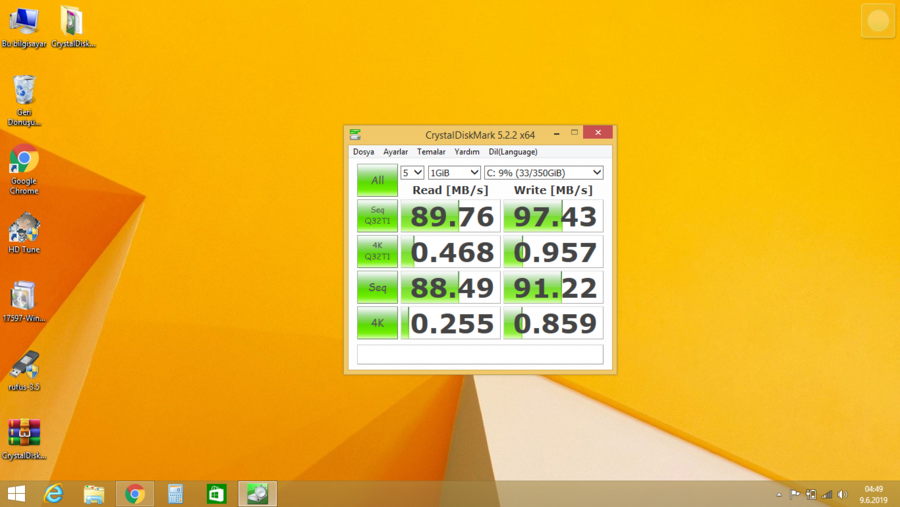Close the CrystalDiskMark window
Image resolution: width=900 pixels, height=507 pixels.
coord(598,133)
